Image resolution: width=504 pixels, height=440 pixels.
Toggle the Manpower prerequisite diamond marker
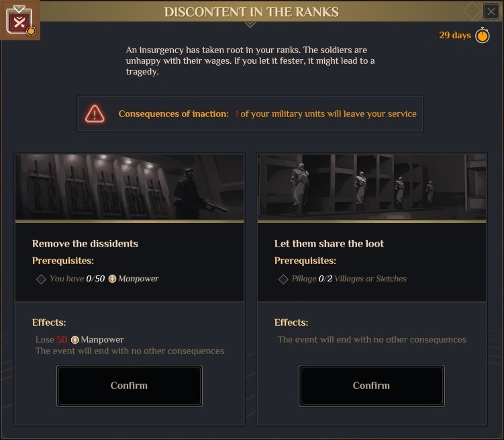click(x=41, y=279)
